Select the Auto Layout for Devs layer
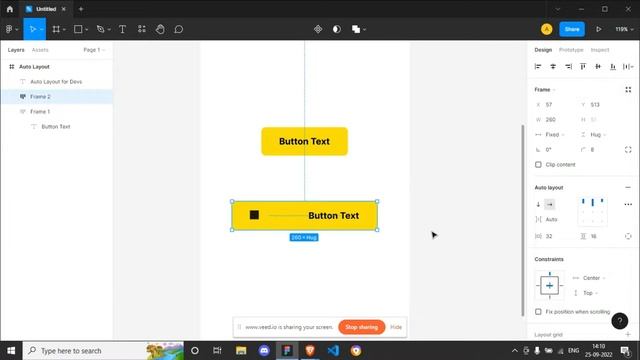Screen dimensions: 640x360 57,82
